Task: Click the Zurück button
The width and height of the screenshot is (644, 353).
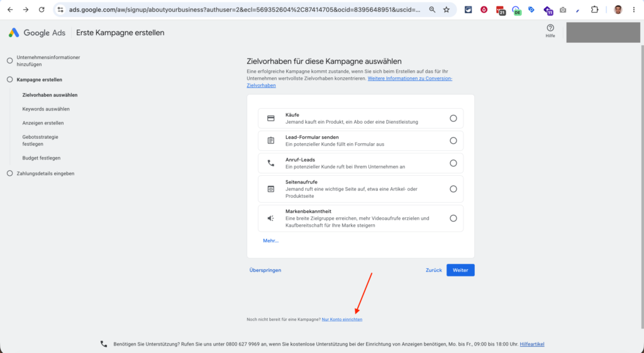Action: 434,270
